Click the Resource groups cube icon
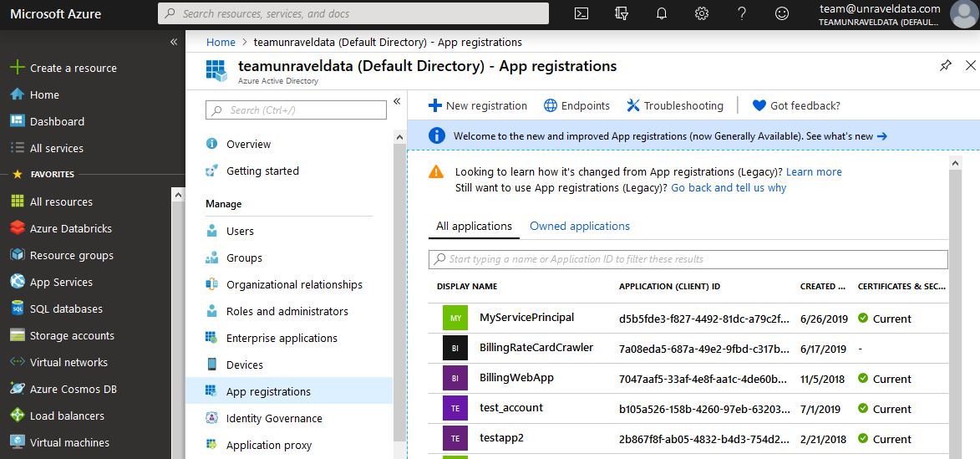 pyautogui.click(x=18, y=255)
